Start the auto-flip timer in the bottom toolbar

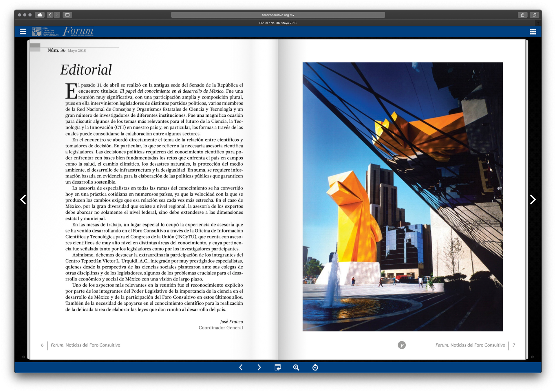(x=315, y=367)
